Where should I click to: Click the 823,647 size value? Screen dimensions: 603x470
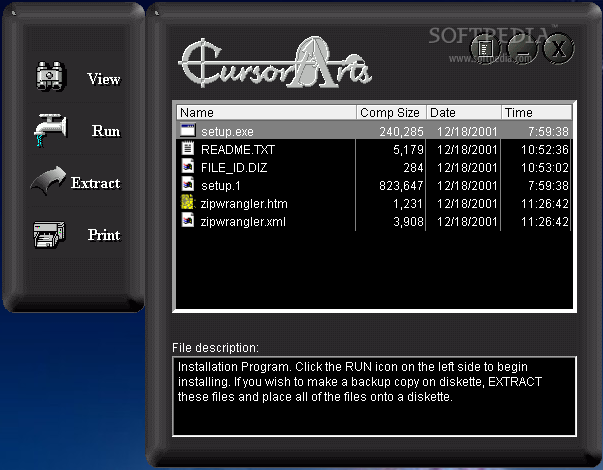(x=401, y=186)
